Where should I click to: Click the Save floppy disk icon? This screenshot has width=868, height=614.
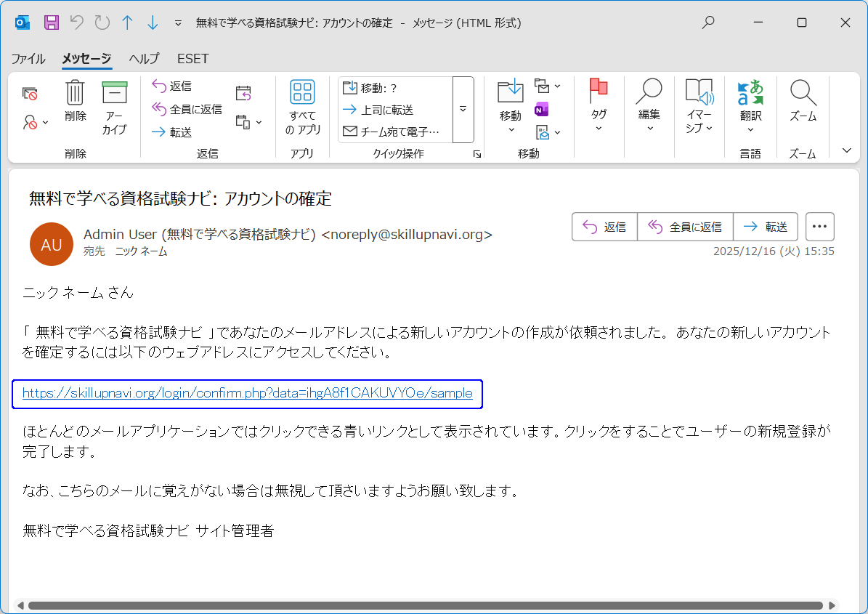[x=52, y=23]
